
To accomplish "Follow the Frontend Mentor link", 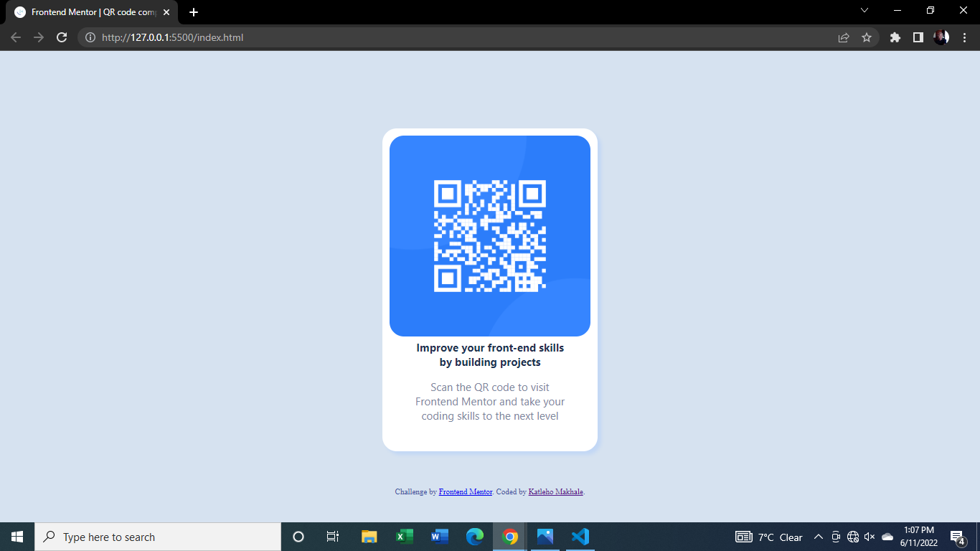I will click(x=466, y=491).
